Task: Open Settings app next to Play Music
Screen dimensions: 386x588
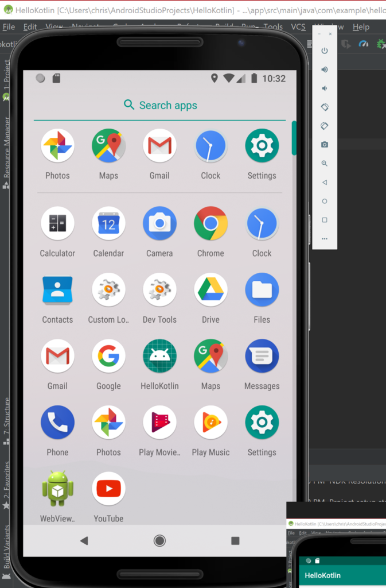Action: click(x=262, y=422)
